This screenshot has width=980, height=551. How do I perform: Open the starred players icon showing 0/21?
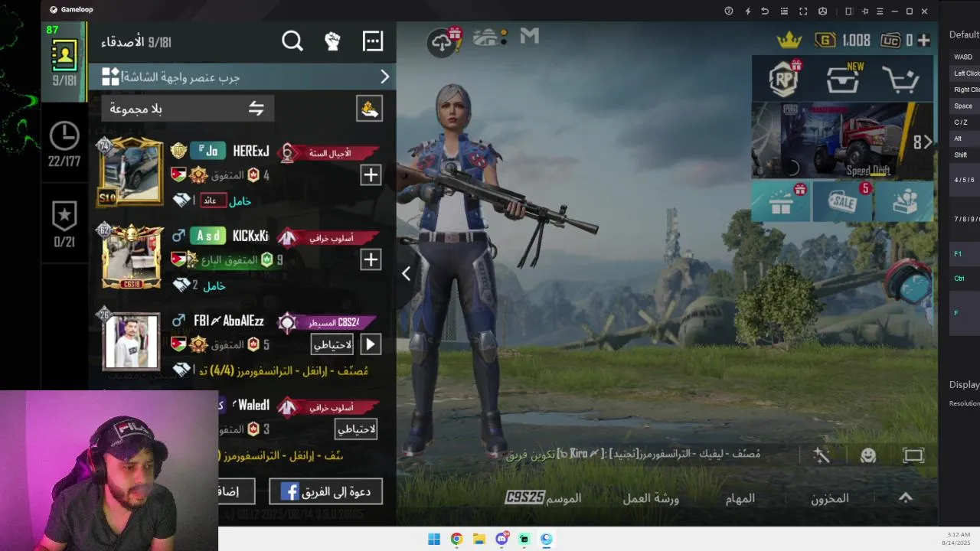64,217
